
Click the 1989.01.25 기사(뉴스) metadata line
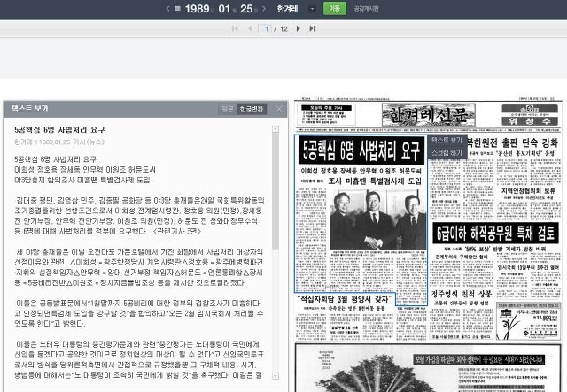(59, 142)
